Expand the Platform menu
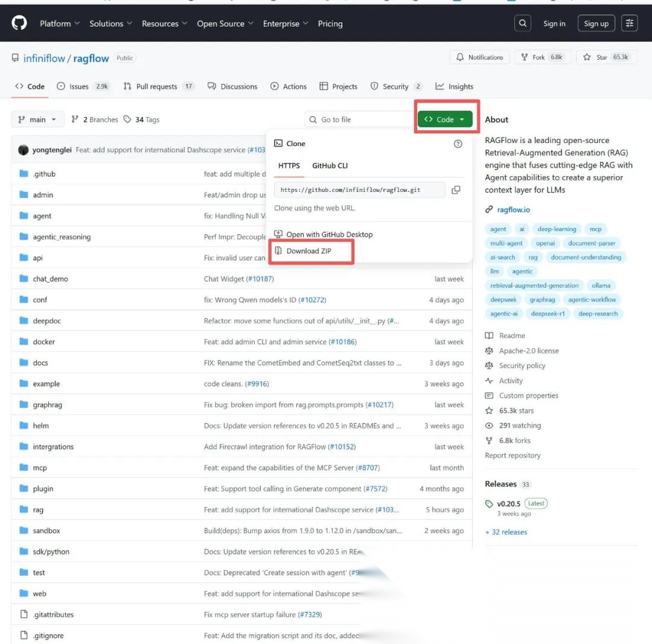The image size is (652, 644). point(59,24)
